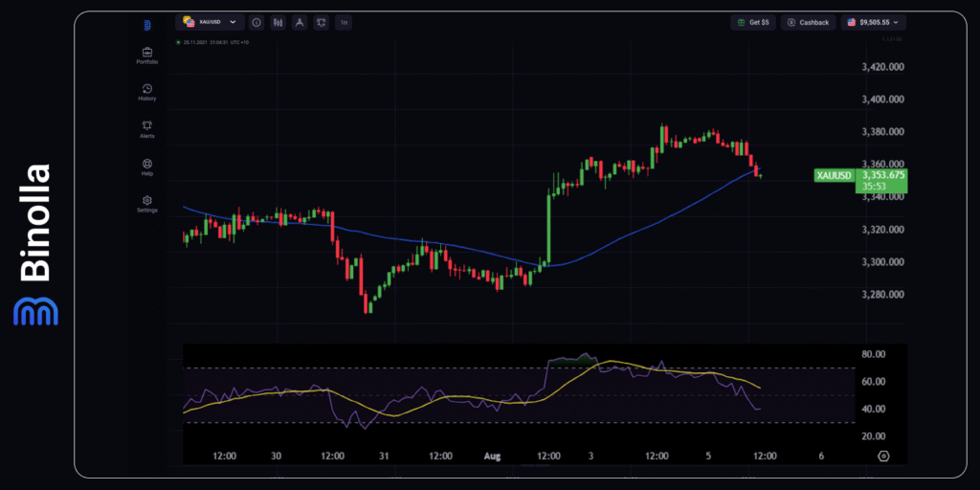The width and height of the screenshot is (980, 490).
Task: Open the 1m timeframe selector
Action: [x=343, y=22]
